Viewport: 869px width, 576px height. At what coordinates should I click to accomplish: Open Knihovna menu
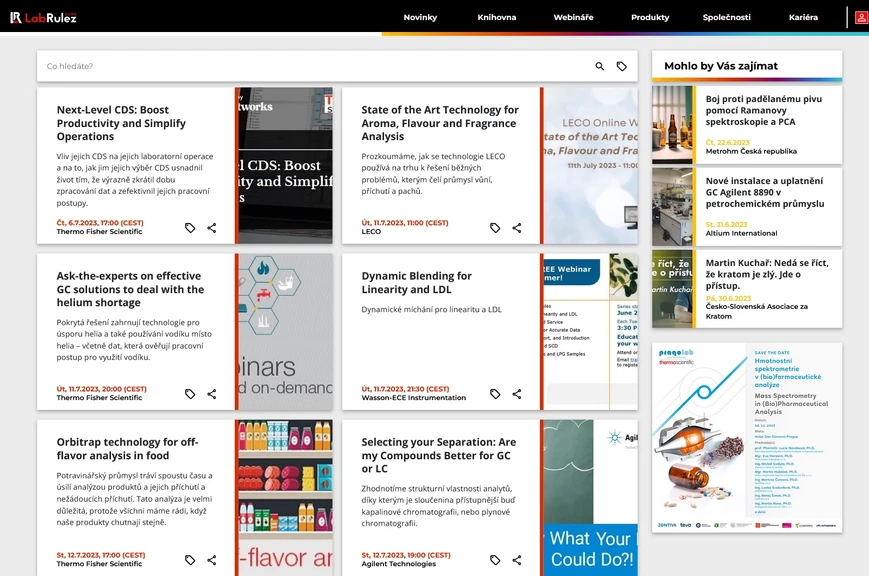497,17
